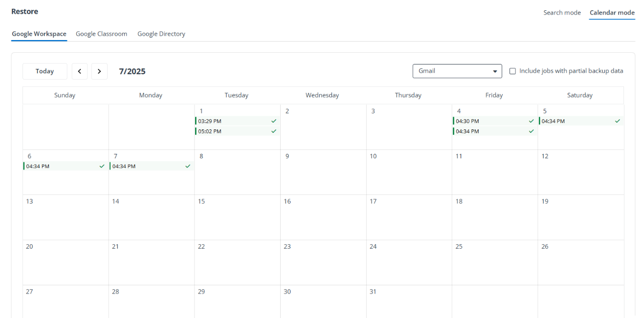Click the success checkmark on July 4's 04:30 PM backup

531,121
